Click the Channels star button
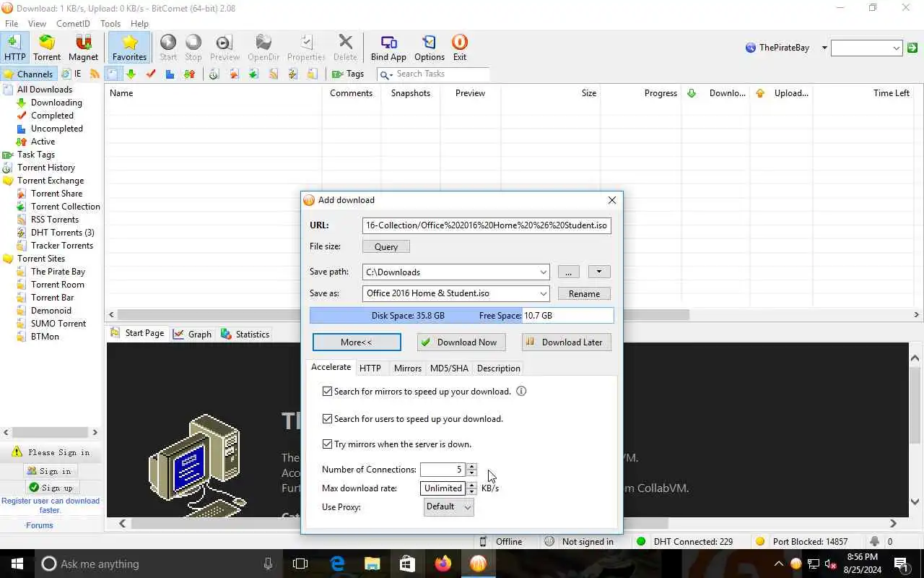This screenshot has height=578, width=924. click(27, 74)
